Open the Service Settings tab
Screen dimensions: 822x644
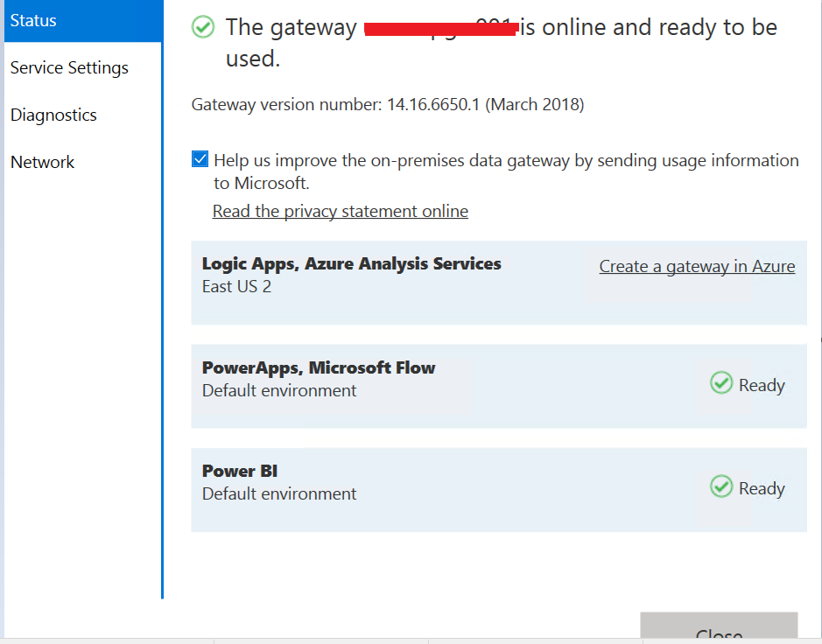(x=69, y=67)
